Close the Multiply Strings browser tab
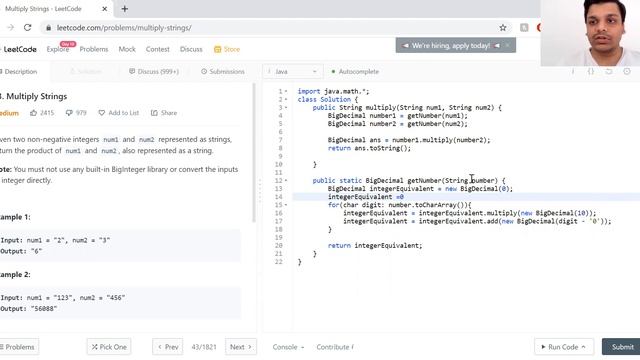 coord(104,9)
